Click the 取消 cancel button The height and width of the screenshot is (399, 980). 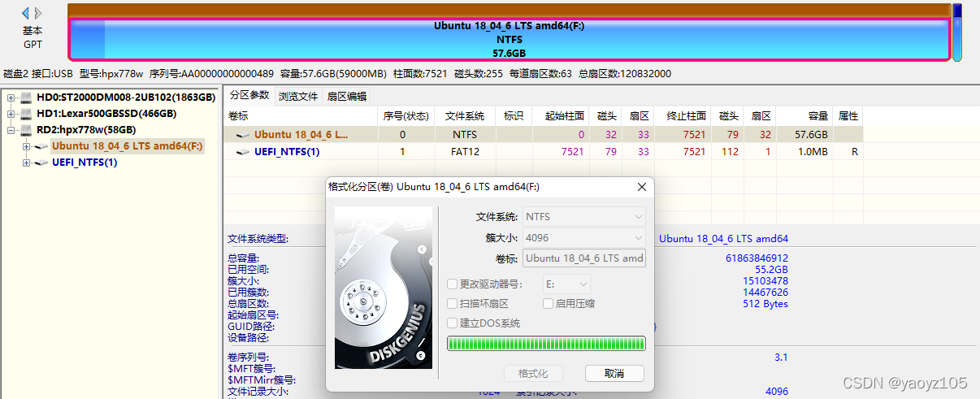(x=614, y=373)
